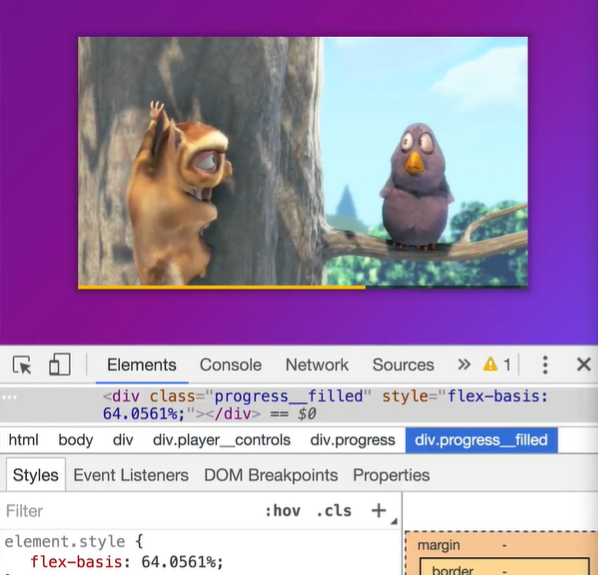The width and height of the screenshot is (598, 575).
Task: Add a new style rule with plus
Action: click(x=378, y=511)
